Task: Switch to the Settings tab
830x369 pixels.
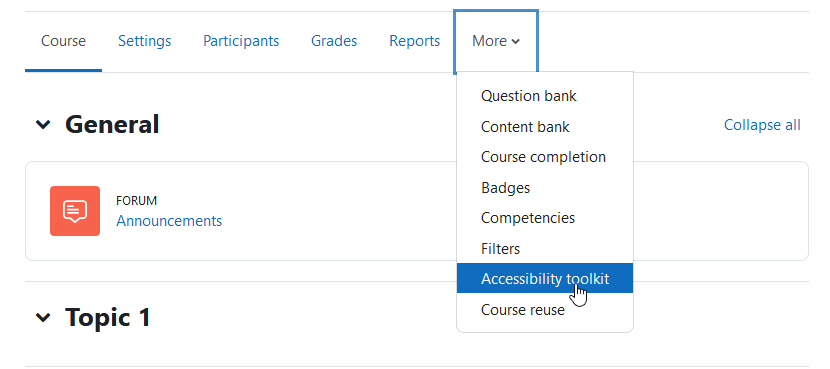Action: [x=145, y=41]
